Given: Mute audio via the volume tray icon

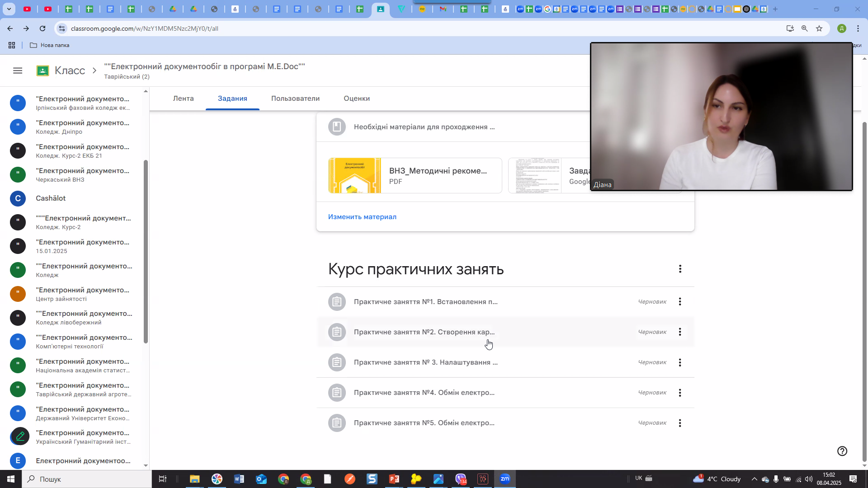Looking at the screenshot, I should 808,479.
